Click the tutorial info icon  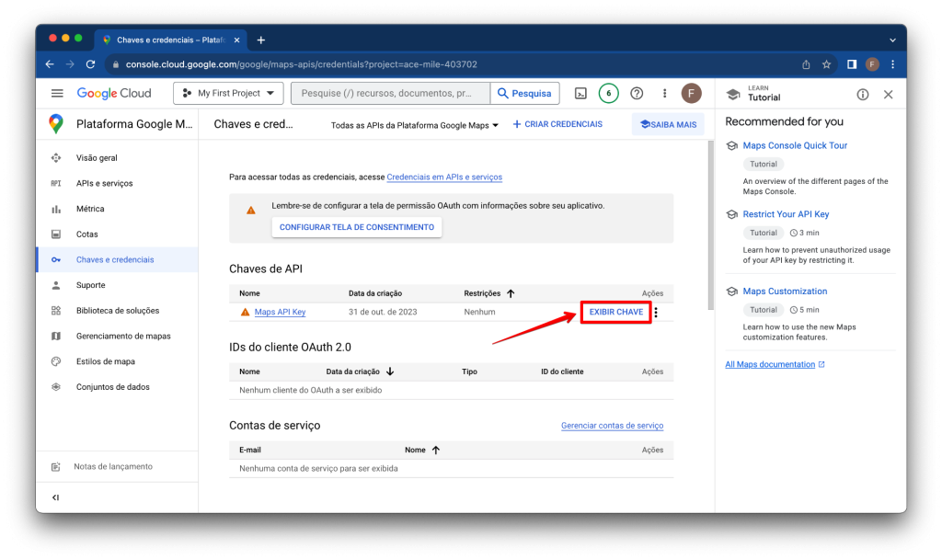click(863, 94)
